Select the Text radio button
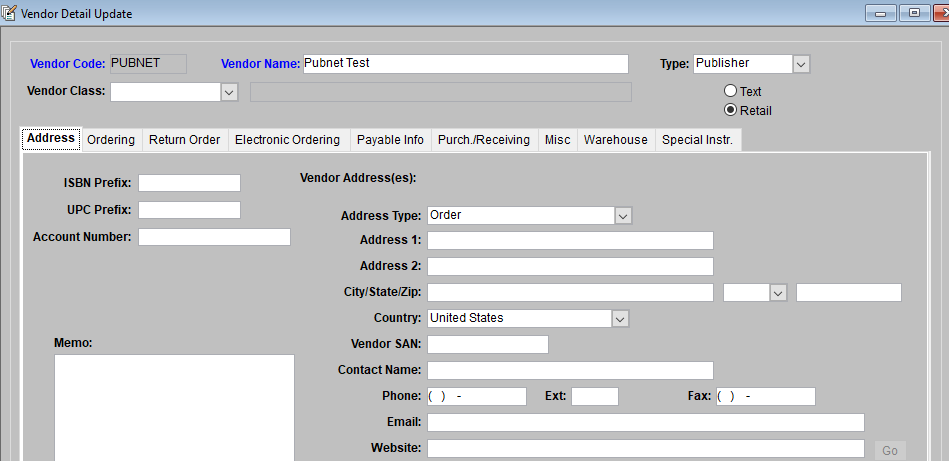The width and height of the screenshot is (949, 461). pyautogui.click(x=730, y=91)
